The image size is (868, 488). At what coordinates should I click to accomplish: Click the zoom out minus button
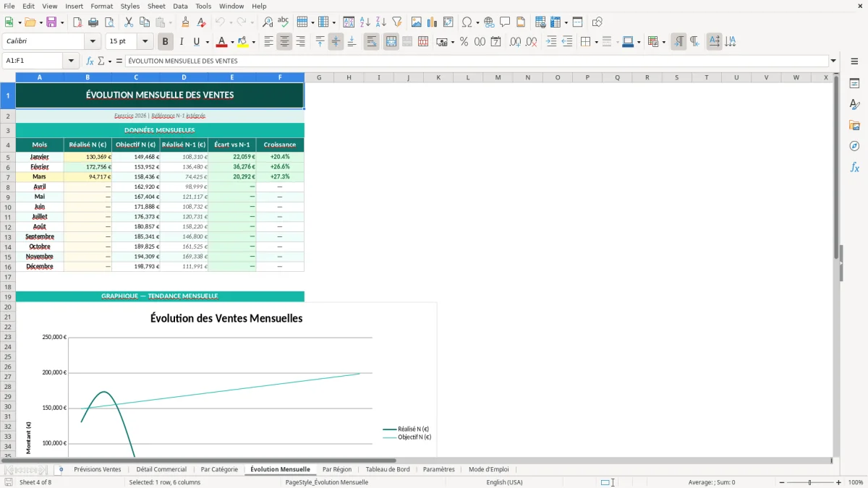coord(782,482)
